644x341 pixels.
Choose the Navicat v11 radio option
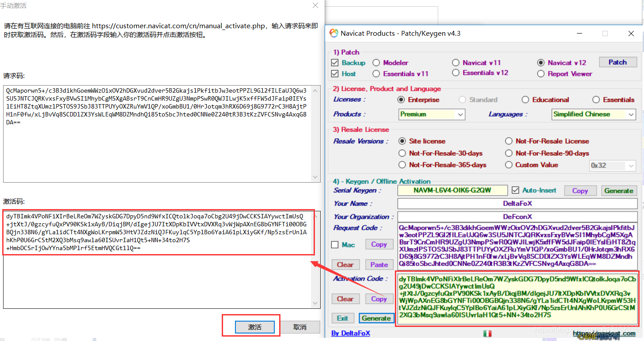(456, 63)
